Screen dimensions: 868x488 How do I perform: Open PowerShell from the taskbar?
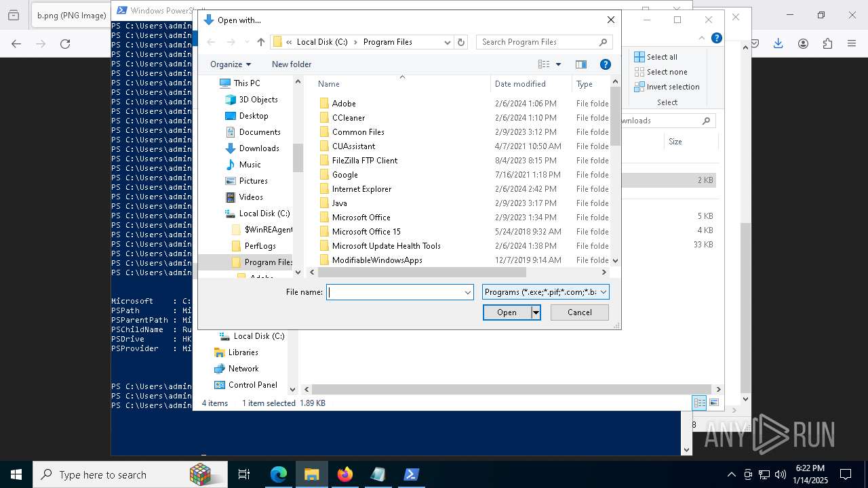point(412,474)
